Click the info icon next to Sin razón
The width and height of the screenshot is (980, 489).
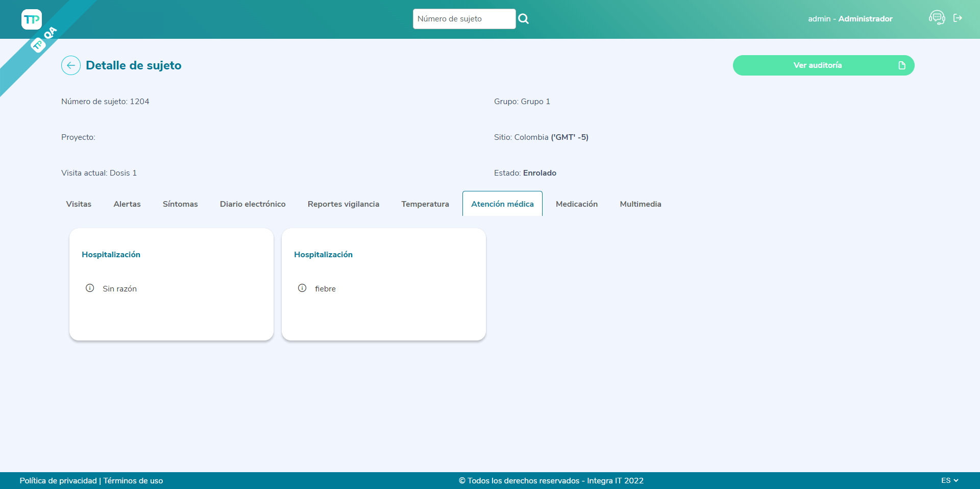90,288
